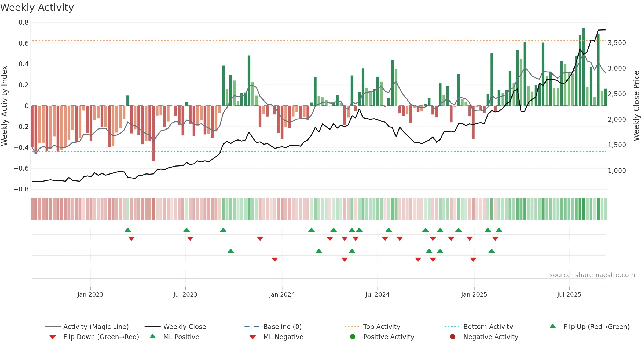The width and height of the screenshot is (644, 362).
Task: Click the 0.4 tick on the left axis
Action: coord(24,64)
